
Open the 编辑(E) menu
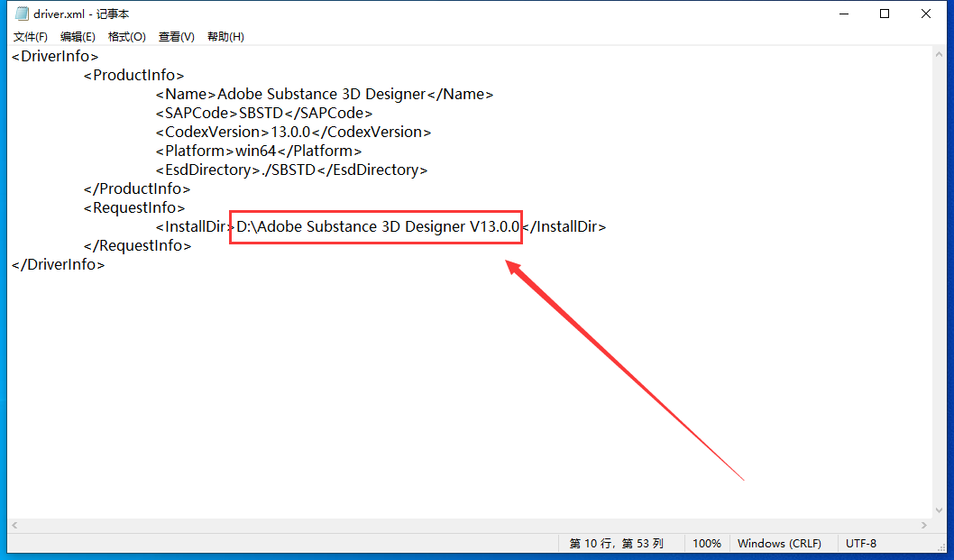tap(78, 36)
